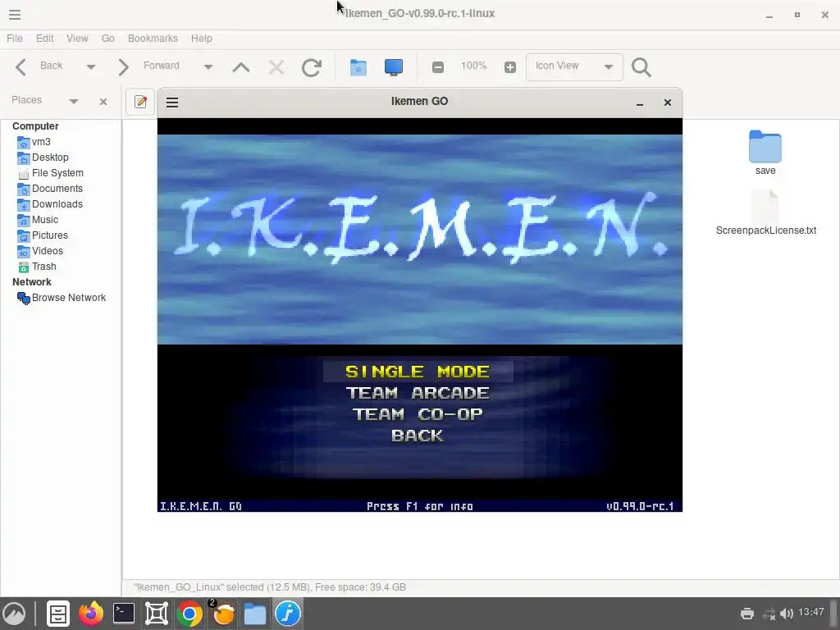Click the I.K.E.M.E.N. GO footer text
The width and height of the screenshot is (840, 630).
click(x=201, y=506)
